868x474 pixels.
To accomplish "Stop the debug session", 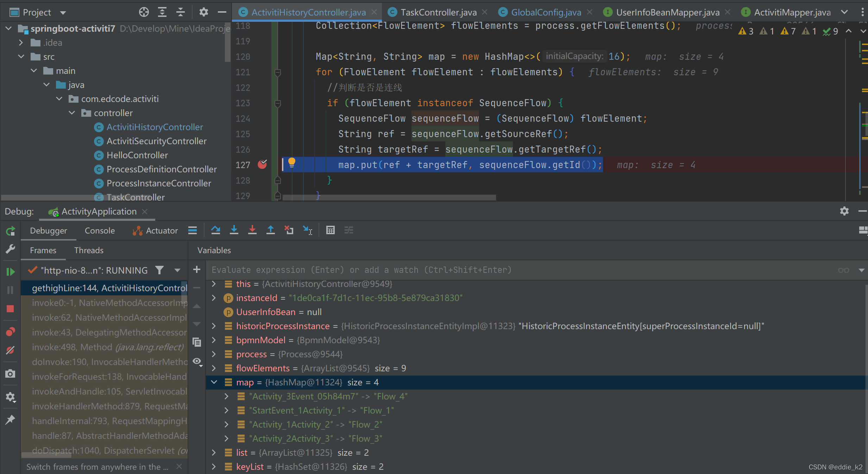I will pyautogui.click(x=10, y=309).
